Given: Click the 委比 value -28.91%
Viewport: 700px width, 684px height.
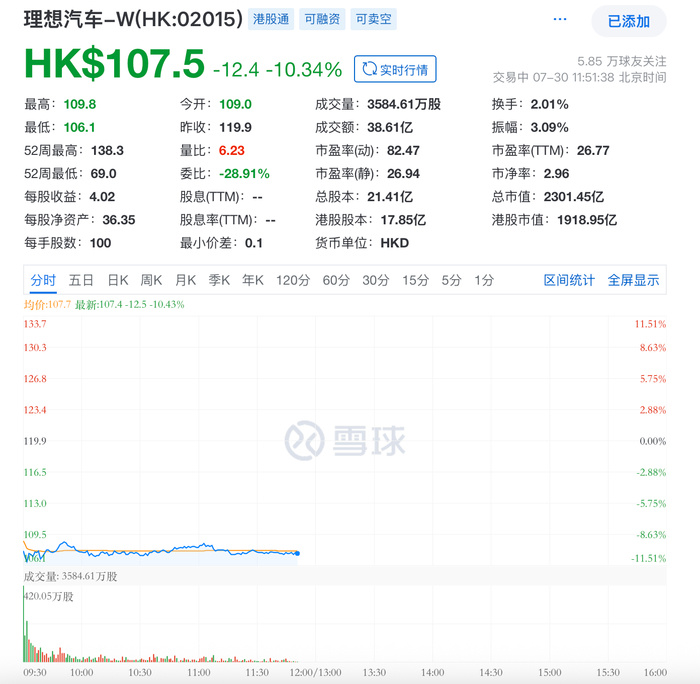Looking at the screenshot, I should [x=244, y=174].
